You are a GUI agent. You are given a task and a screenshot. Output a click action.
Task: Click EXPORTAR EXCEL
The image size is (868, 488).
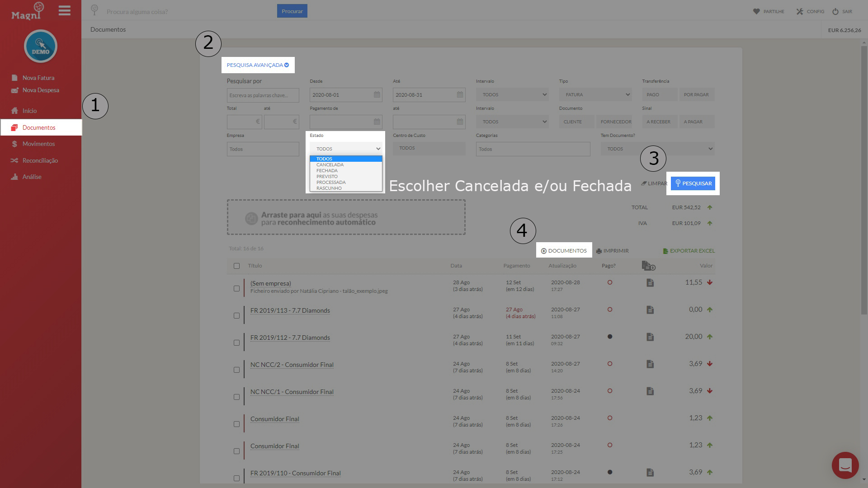689,251
